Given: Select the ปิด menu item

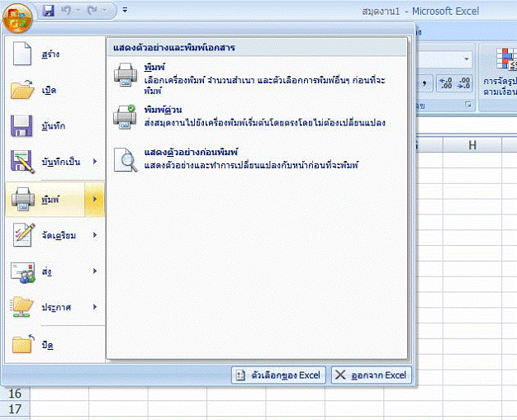Looking at the screenshot, I should click(55, 344).
